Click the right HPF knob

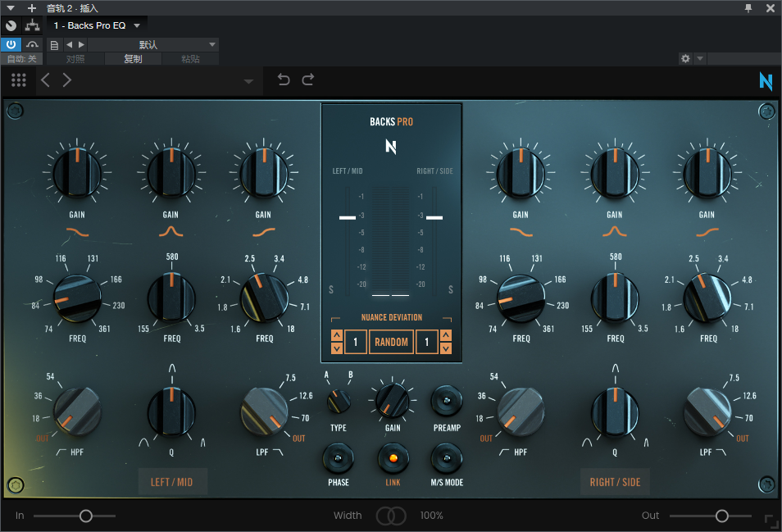pyautogui.click(x=521, y=412)
